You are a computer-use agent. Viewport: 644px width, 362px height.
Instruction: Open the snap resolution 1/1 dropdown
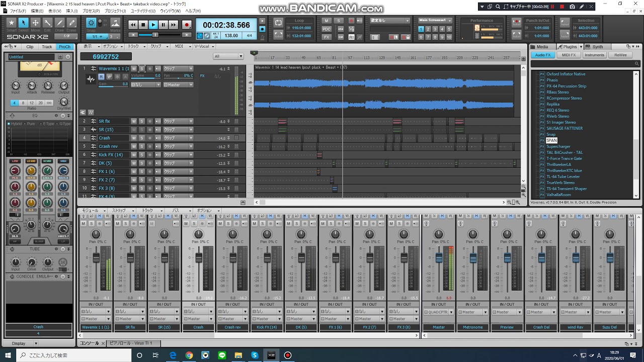[97, 36]
